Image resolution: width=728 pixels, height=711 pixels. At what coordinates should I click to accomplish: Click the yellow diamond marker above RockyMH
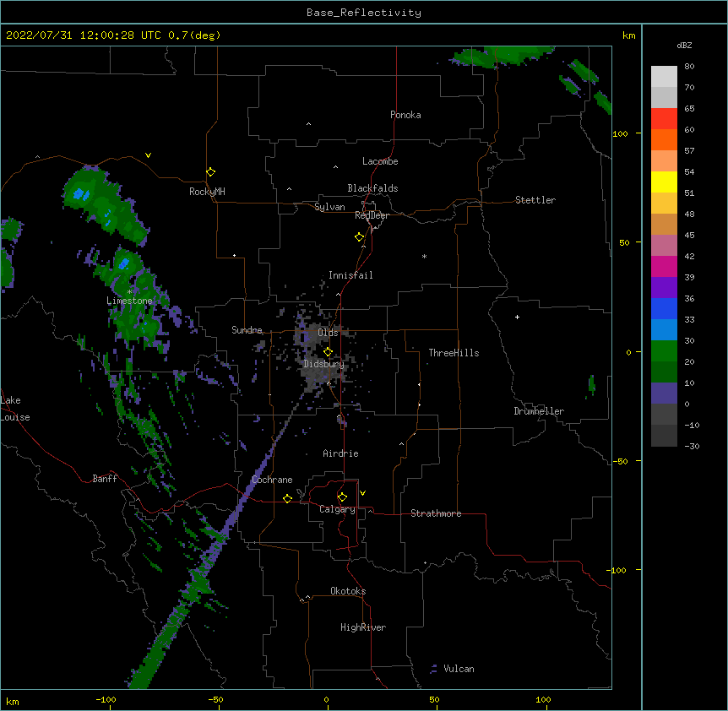211,172
